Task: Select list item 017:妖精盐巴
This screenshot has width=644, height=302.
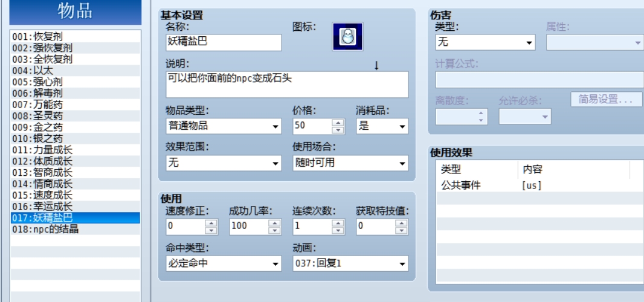Action: 75,218
